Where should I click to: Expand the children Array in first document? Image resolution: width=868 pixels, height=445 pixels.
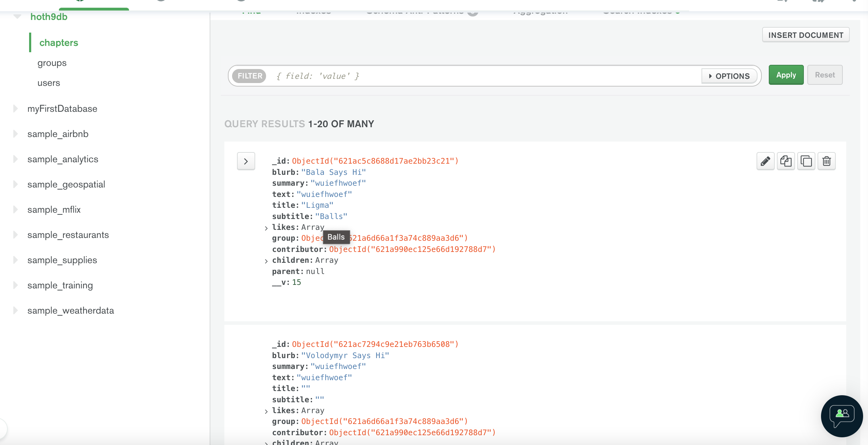pos(266,261)
